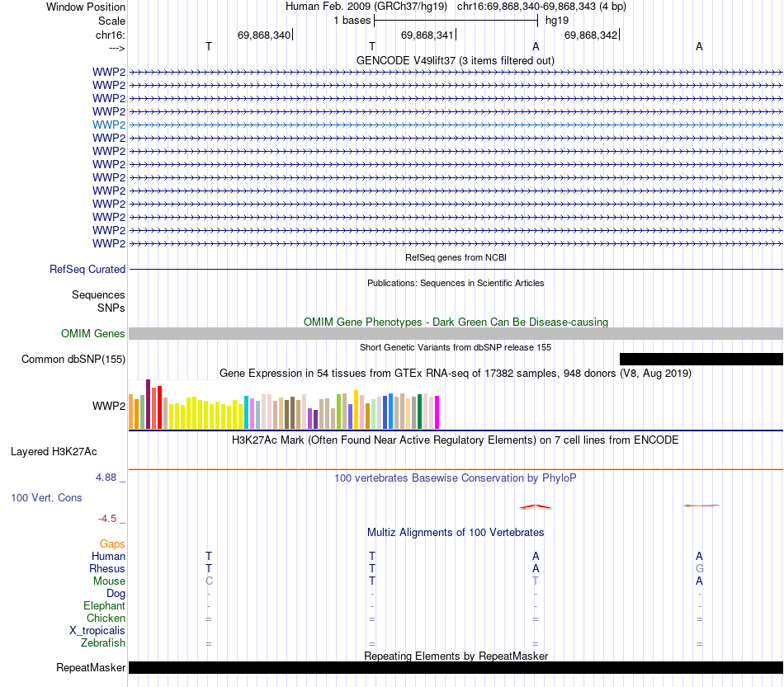Click the 100 Vert. Cons track label
Viewport: 784px width, 687px height.
point(46,497)
